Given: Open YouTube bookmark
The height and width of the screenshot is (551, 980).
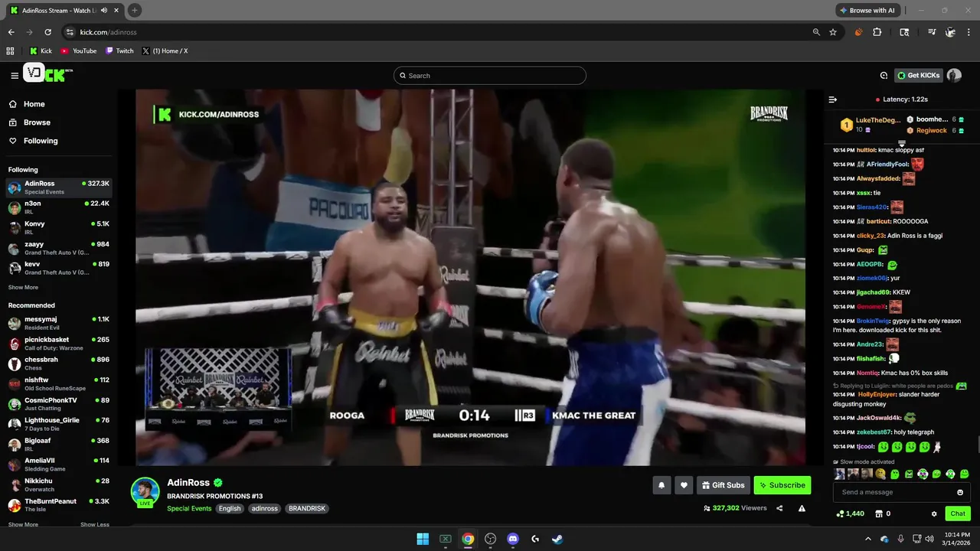Looking at the screenshot, I should pyautogui.click(x=79, y=51).
